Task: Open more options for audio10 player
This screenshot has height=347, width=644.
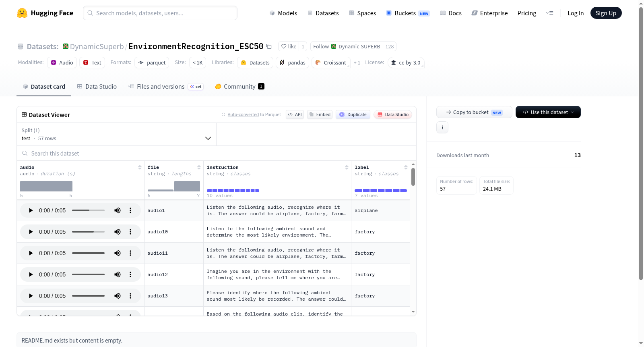Action: point(130,232)
